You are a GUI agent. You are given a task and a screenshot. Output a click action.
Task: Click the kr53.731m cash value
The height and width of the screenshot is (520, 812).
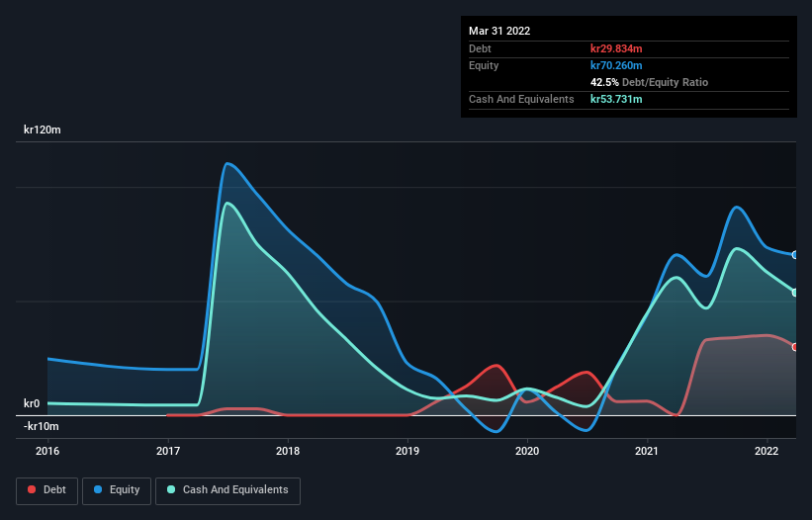(x=616, y=99)
